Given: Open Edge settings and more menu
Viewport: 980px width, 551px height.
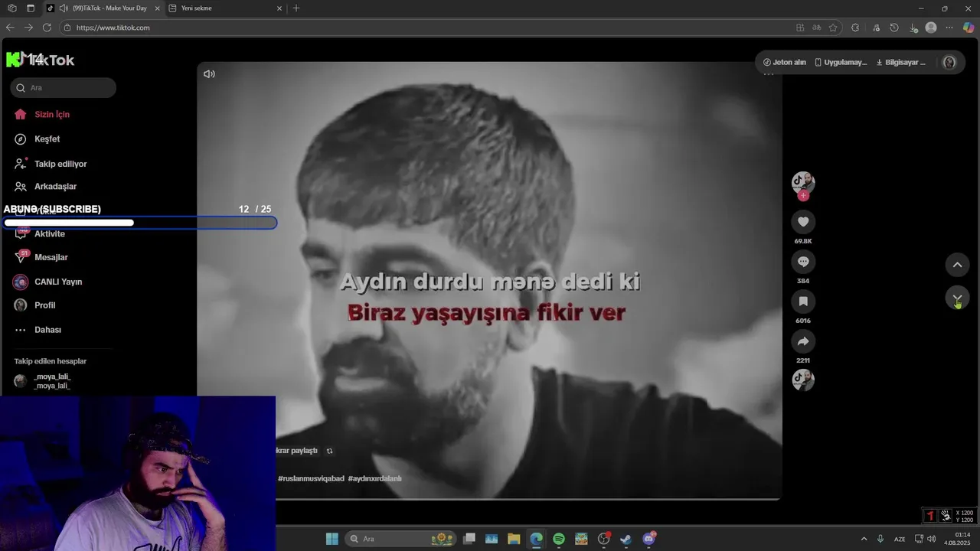Looking at the screenshot, I should [x=949, y=28].
